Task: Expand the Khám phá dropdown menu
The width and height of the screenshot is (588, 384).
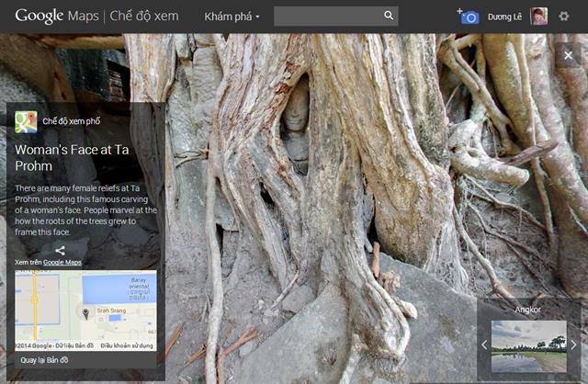Action: coord(232,17)
